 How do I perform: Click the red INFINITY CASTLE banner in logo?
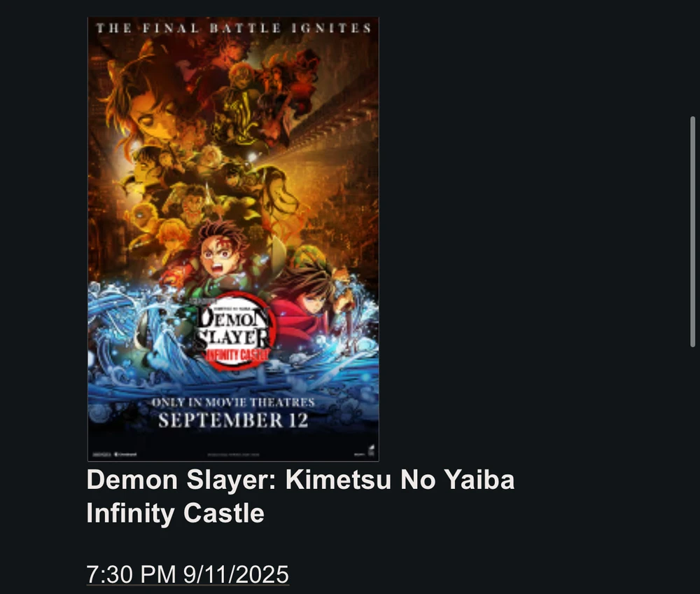(x=237, y=354)
